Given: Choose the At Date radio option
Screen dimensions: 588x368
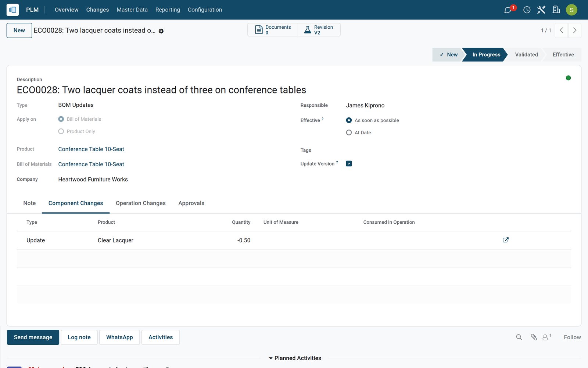Looking at the screenshot, I should pyautogui.click(x=349, y=132).
